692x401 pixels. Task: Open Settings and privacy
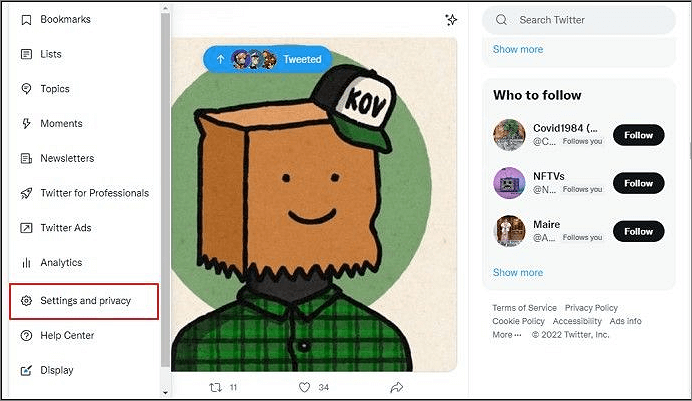point(84,301)
